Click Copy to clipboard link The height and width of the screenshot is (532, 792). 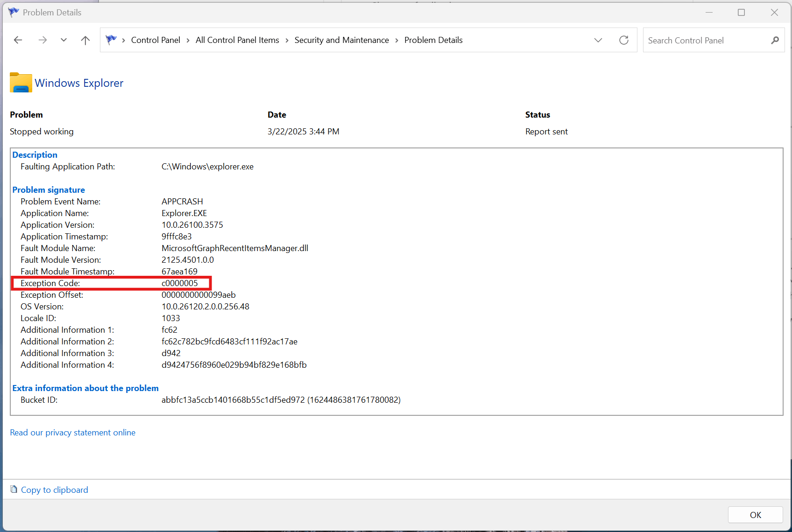pos(55,490)
